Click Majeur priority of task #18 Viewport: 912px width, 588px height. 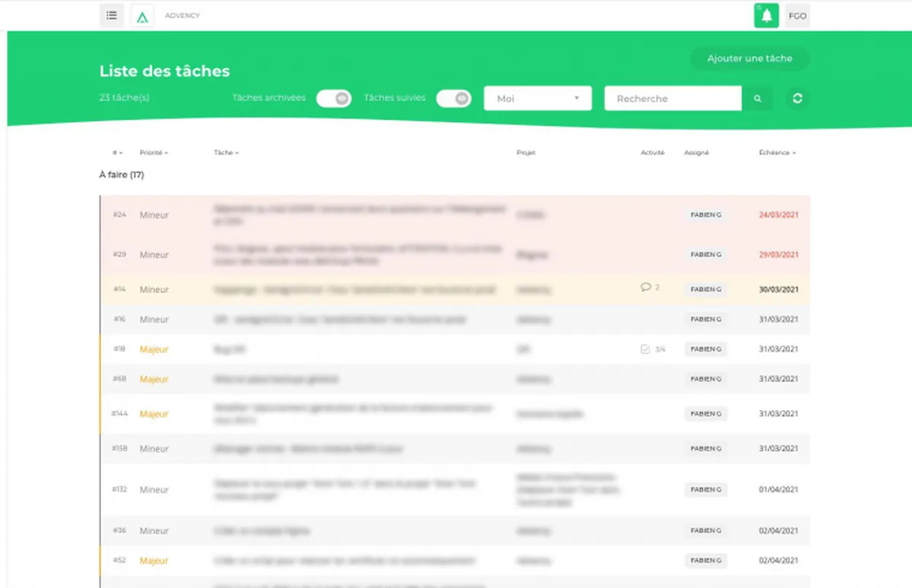click(x=154, y=349)
